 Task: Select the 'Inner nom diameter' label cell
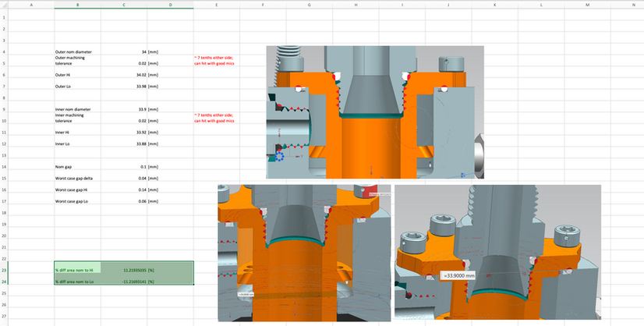(x=77, y=109)
